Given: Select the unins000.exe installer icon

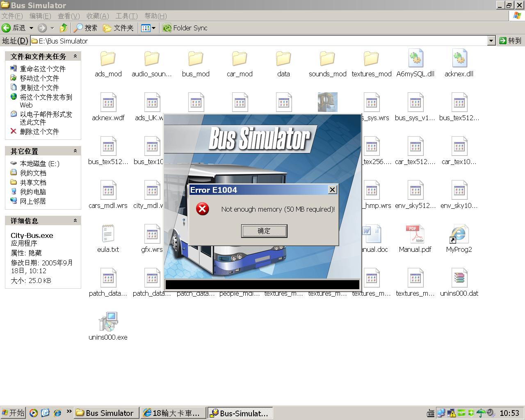Looking at the screenshot, I should (x=108, y=322).
